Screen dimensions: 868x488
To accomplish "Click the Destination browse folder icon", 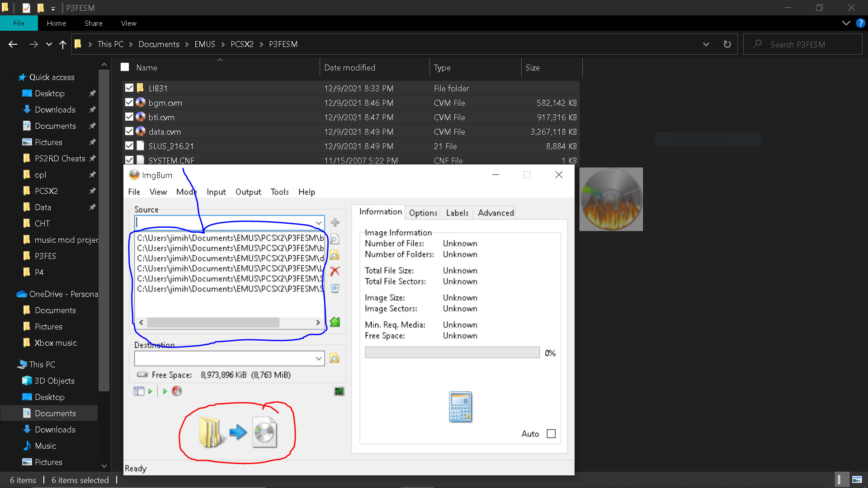I will [x=335, y=358].
